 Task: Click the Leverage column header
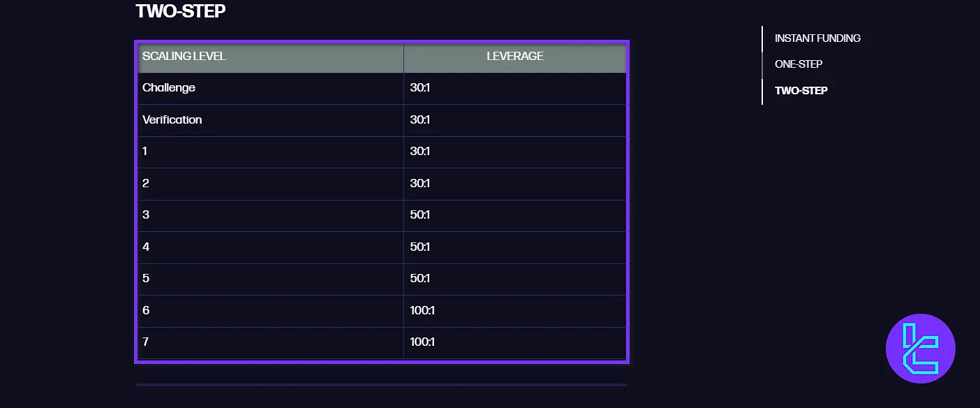pyautogui.click(x=514, y=57)
